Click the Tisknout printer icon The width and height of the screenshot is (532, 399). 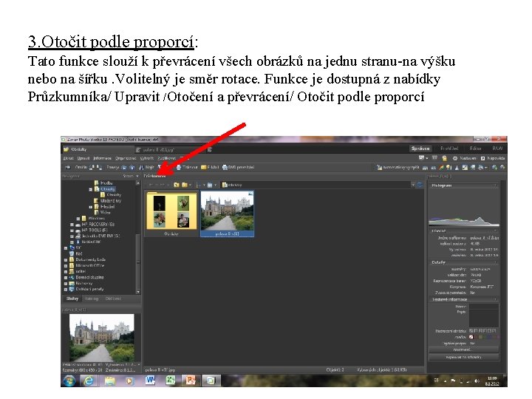pyautogui.click(x=179, y=167)
